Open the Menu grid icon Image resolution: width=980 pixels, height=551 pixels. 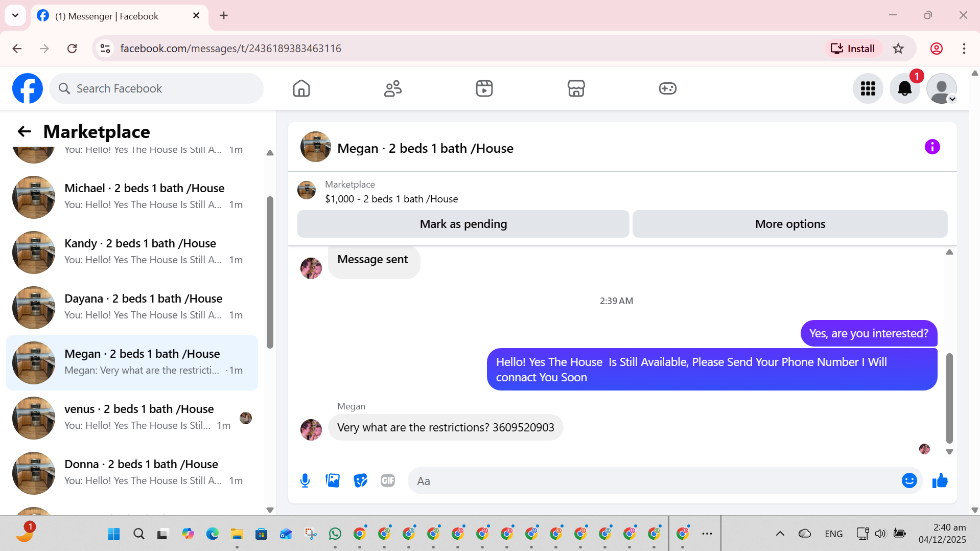pyautogui.click(x=868, y=88)
